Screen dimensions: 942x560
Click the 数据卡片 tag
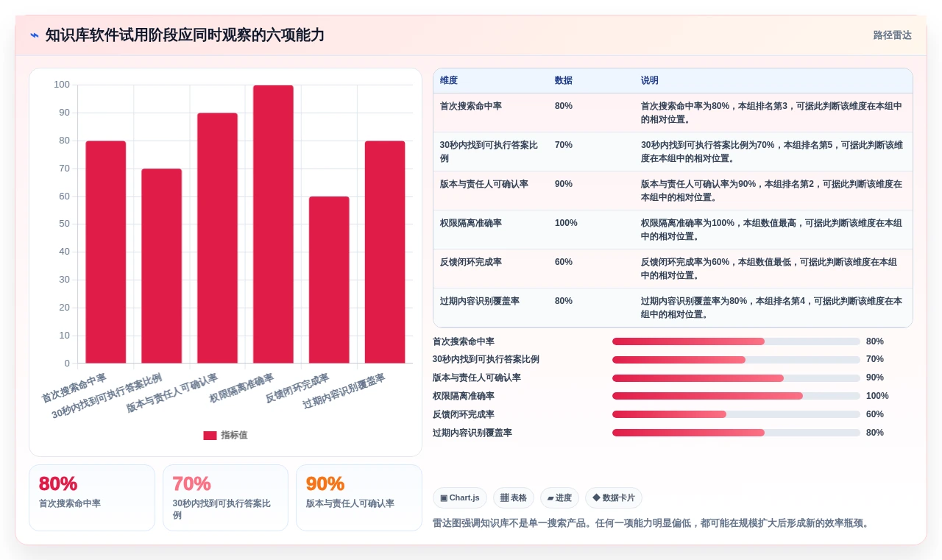coord(614,498)
